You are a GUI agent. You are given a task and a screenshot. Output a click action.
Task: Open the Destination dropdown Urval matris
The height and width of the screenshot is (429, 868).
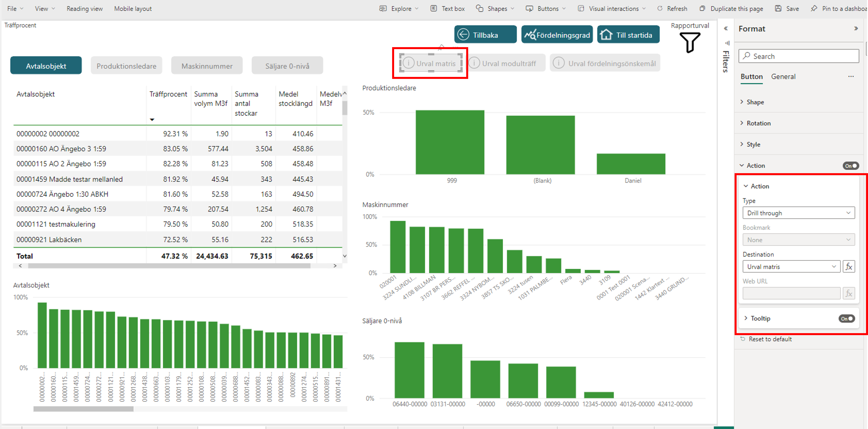791,266
